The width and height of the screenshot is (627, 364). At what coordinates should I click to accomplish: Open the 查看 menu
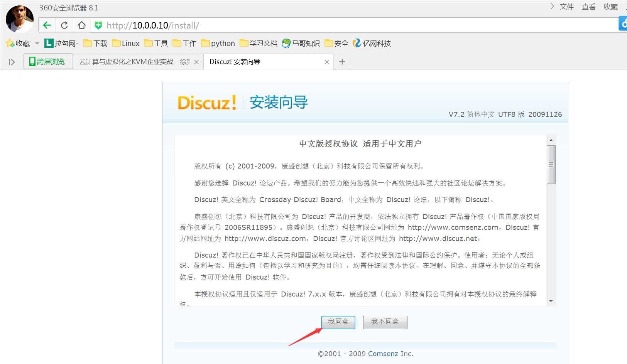coord(589,7)
